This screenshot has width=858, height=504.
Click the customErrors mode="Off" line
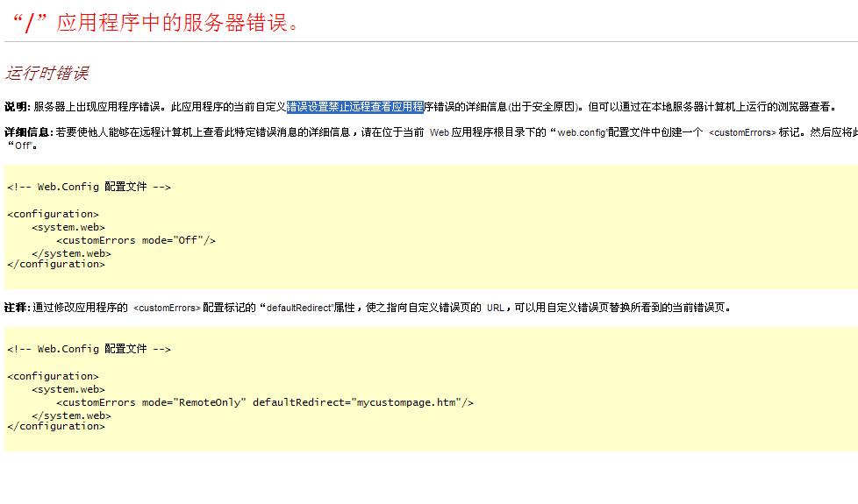135,240
